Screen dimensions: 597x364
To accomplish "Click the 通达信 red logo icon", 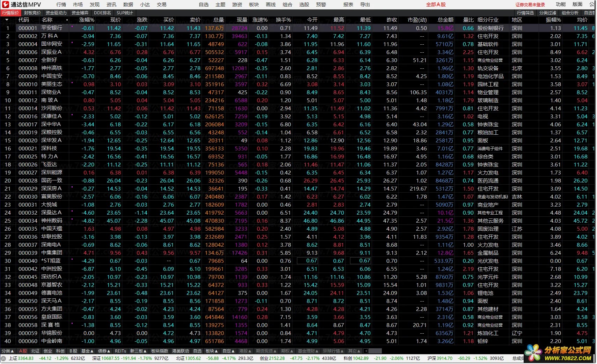I will [5, 5].
